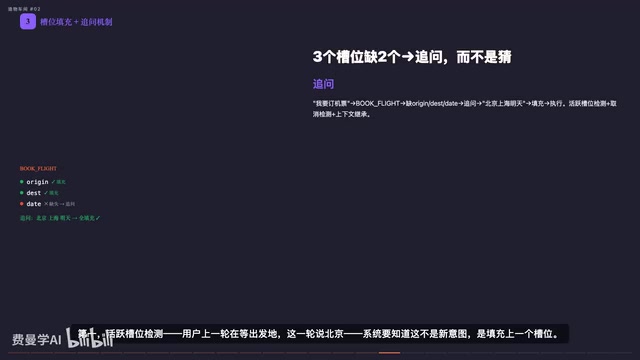Click the green line 追问: 北京 上海 明天 → 全填充✓
The image size is (640, 360).
pyautogui.click(x=60, y=218)
